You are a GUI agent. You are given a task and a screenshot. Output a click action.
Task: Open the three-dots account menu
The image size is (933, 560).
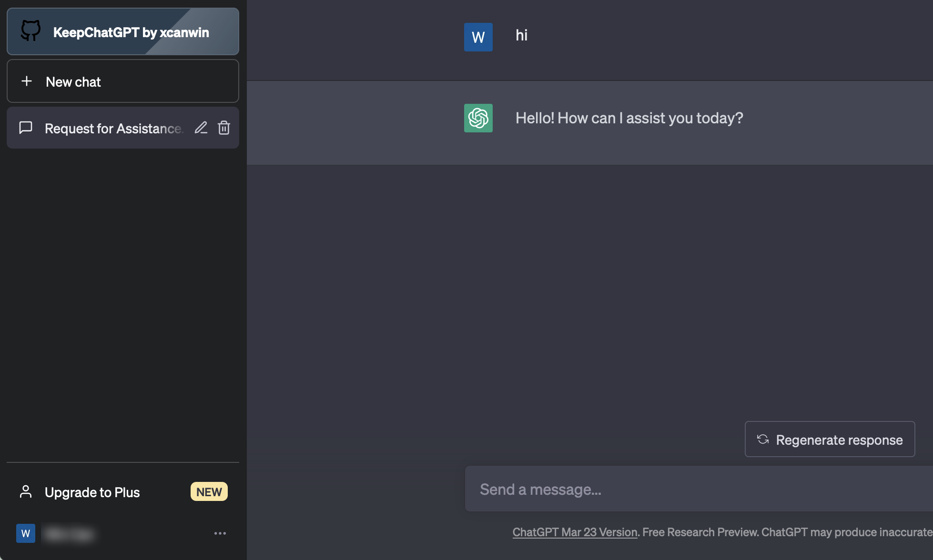tap(220, 533)
